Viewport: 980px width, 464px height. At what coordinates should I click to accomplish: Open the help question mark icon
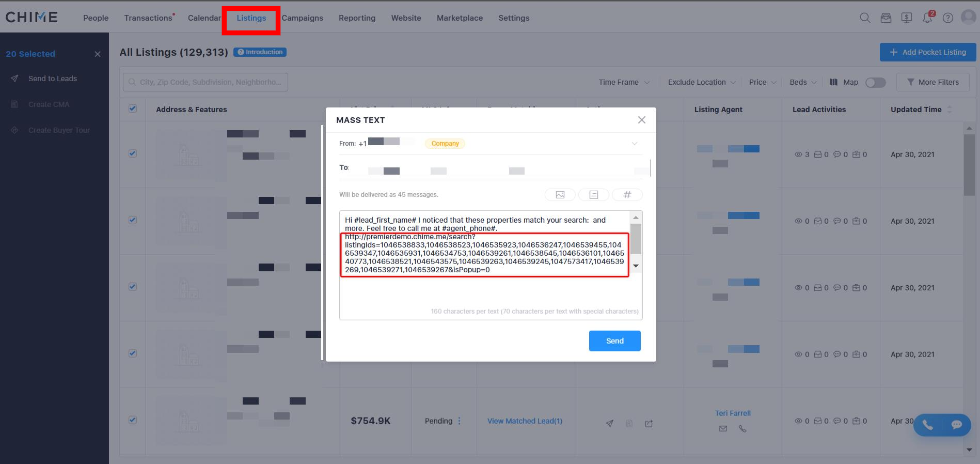pyautogui.click(x=948, y=18)
